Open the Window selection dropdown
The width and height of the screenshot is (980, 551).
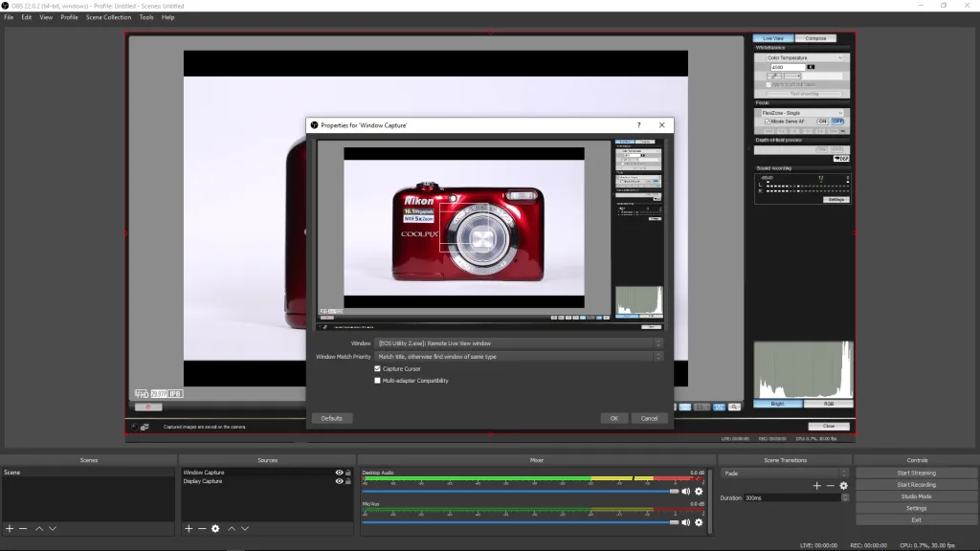pyautogui.click(x=517, y=342)
